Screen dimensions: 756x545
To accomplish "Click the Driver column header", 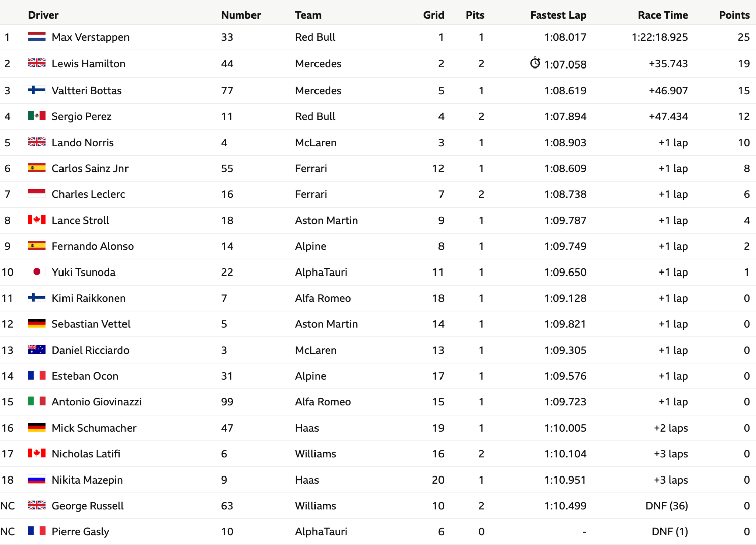I will (43, 15).
